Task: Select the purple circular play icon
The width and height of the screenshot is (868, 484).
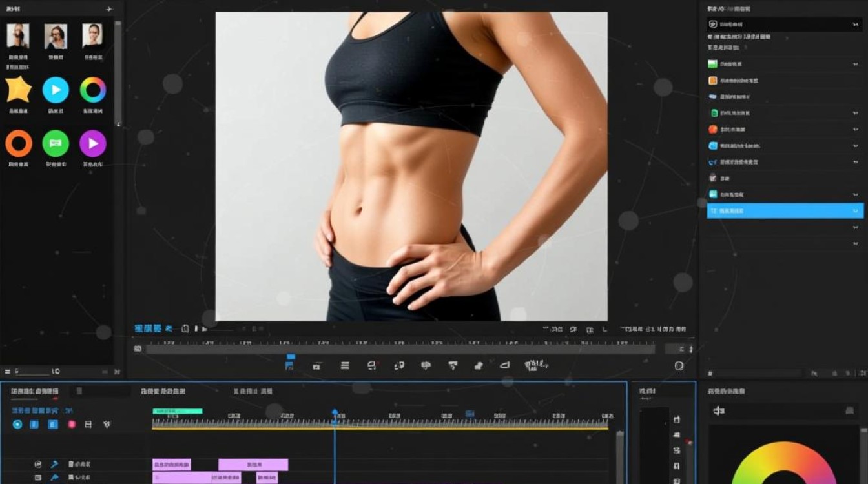Action: (93, 143)
